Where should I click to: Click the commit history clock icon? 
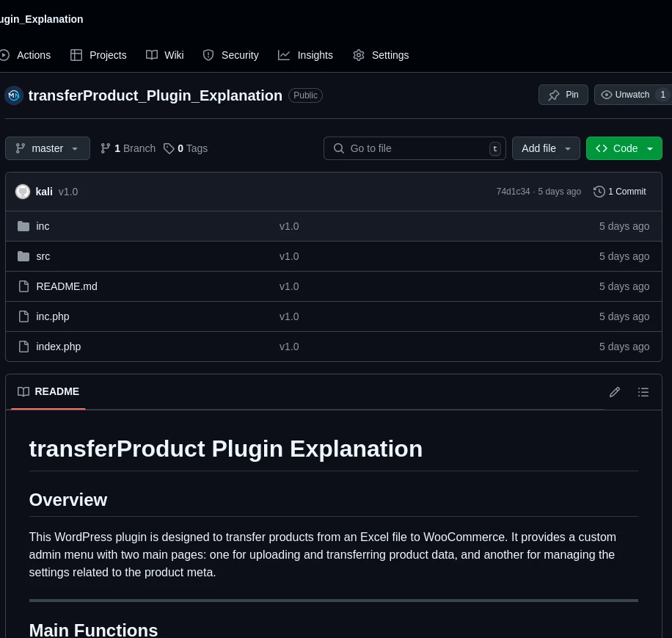pos(599,192)
